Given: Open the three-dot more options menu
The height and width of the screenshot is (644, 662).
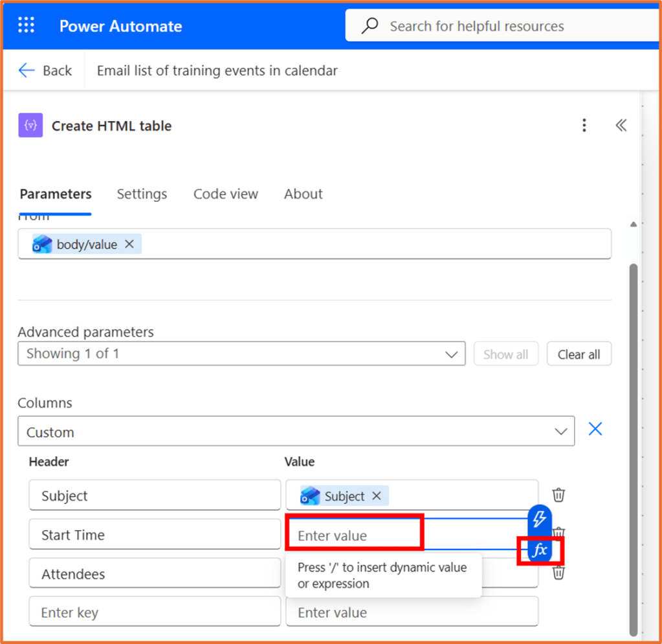Looking at the screenshot, I should (584, 126).
